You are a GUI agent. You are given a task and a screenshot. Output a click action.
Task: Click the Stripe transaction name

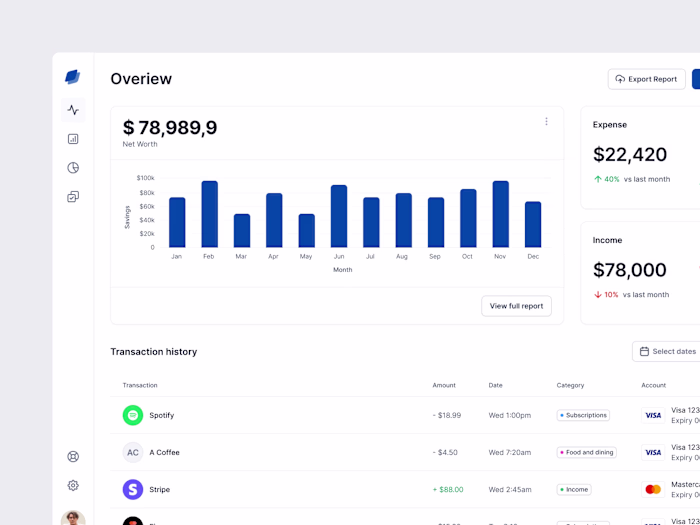(159, 489)
